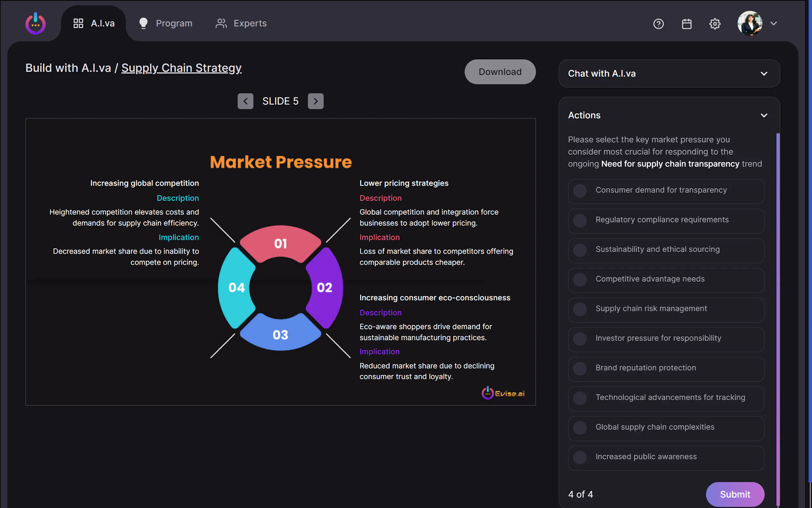Choose Global supply chain complexities option
Screen dimensions: 812x508
(580, 428)
